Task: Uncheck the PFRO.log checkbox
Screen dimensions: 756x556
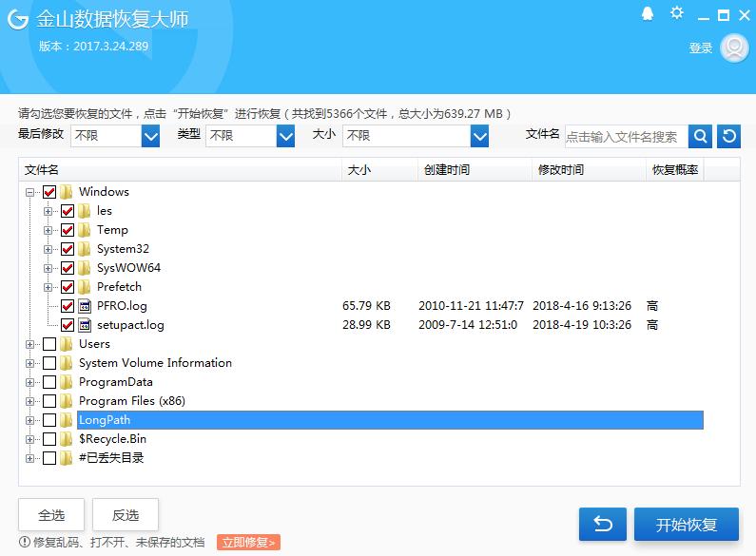Action: pos(68,306)
